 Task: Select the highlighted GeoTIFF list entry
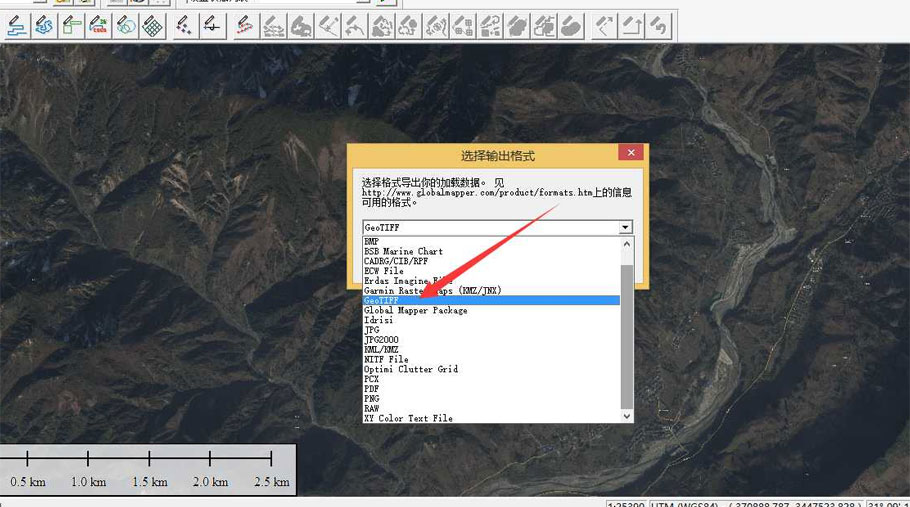(491, 300)
